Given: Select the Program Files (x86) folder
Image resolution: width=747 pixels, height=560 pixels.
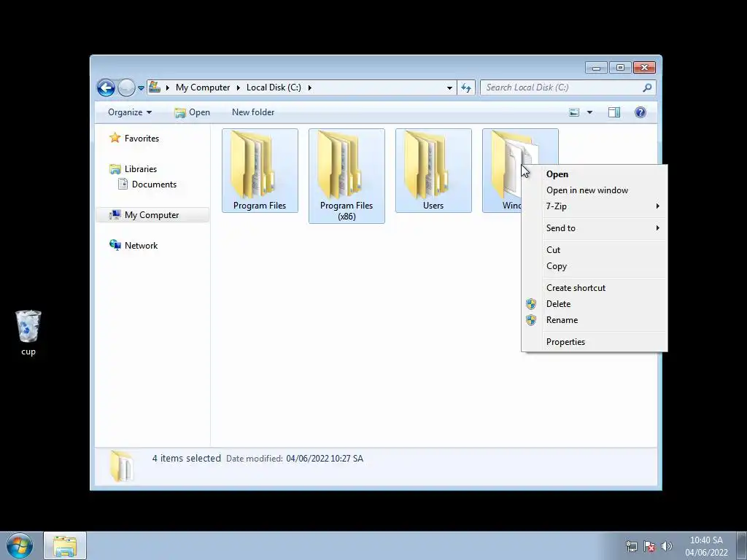Looking at the screenshot, I should click(347, 176).
